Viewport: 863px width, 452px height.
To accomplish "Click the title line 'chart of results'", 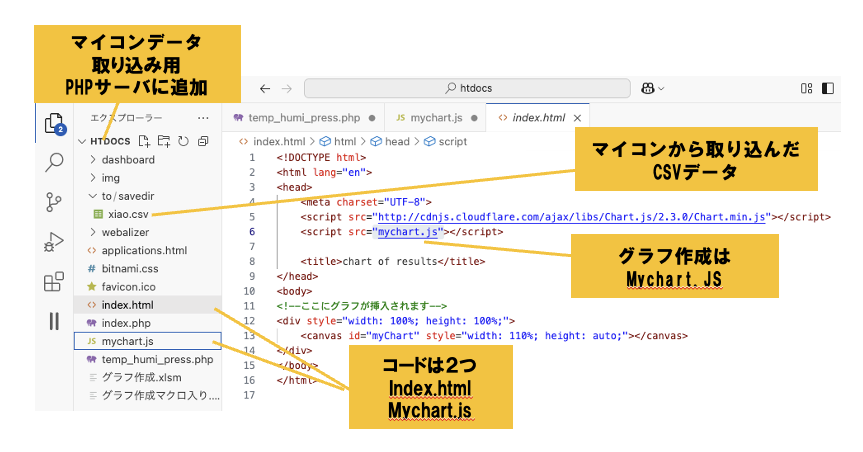I will coord(392,262).
